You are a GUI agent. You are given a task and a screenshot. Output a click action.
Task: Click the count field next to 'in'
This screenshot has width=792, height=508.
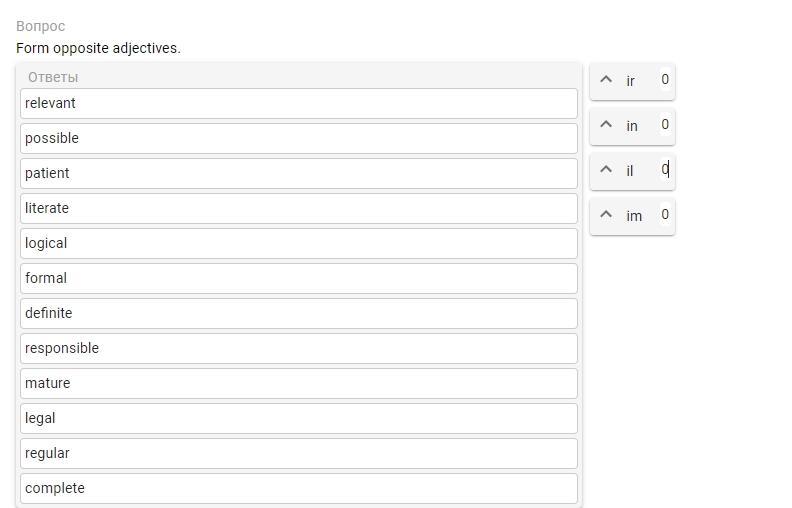tap(665, 125)
